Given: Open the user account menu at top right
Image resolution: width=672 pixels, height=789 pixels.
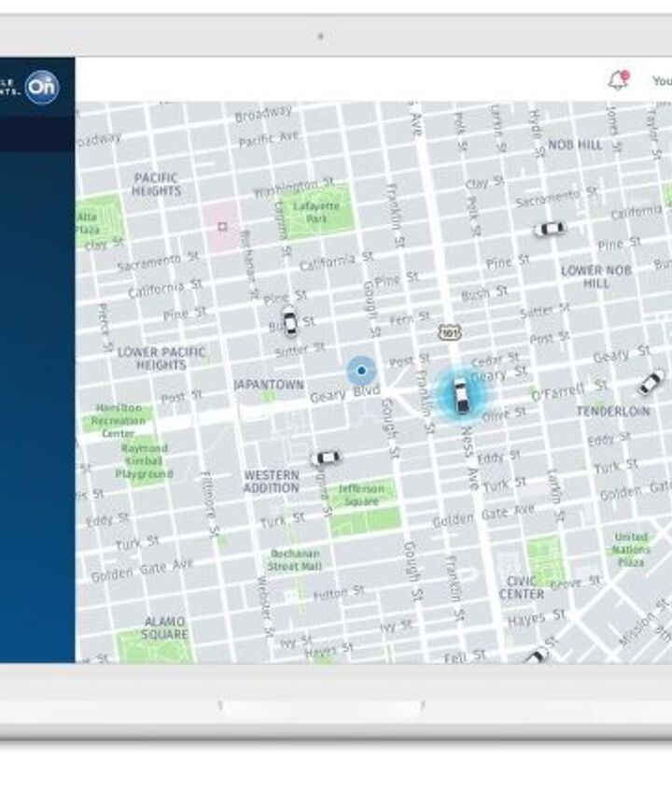Looking at the screenshot, I should [x=661, y=81].
